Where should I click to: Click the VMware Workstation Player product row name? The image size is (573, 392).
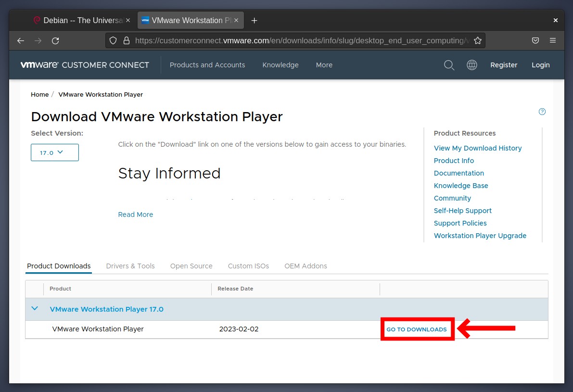(98, 329)
